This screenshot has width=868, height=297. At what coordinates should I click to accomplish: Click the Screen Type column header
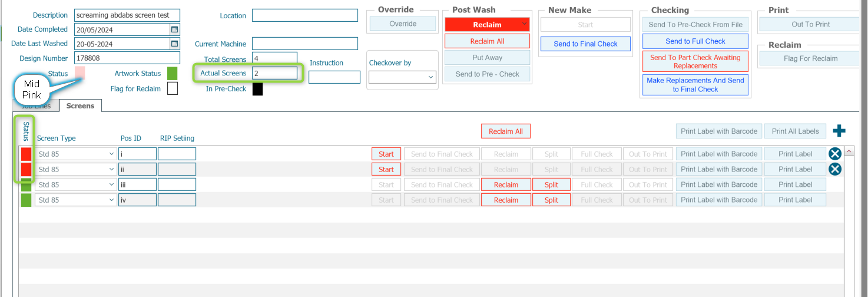point(57,138)
